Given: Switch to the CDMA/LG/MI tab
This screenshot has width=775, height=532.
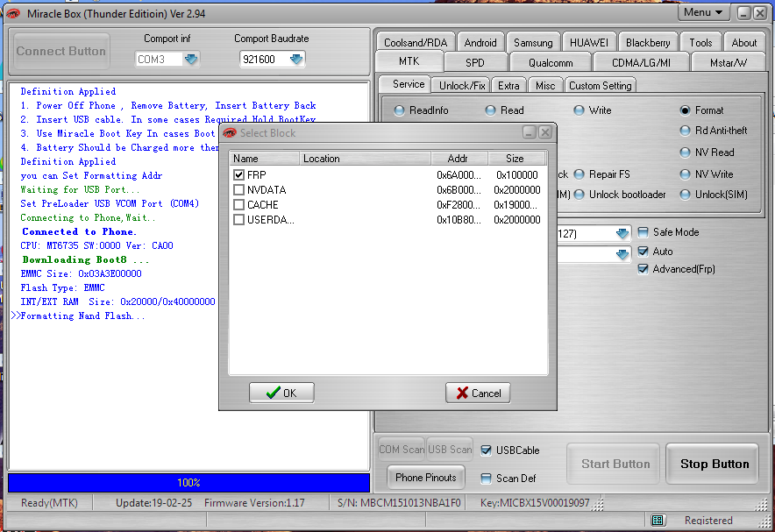Looking at the screenshot, I should pyautogui.click(x=641, y=63).
